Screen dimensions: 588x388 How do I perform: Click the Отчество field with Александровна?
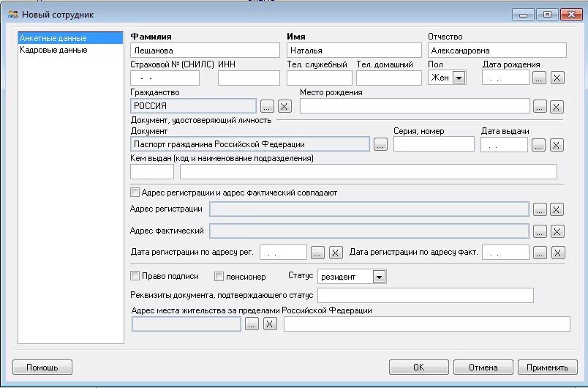497,51
